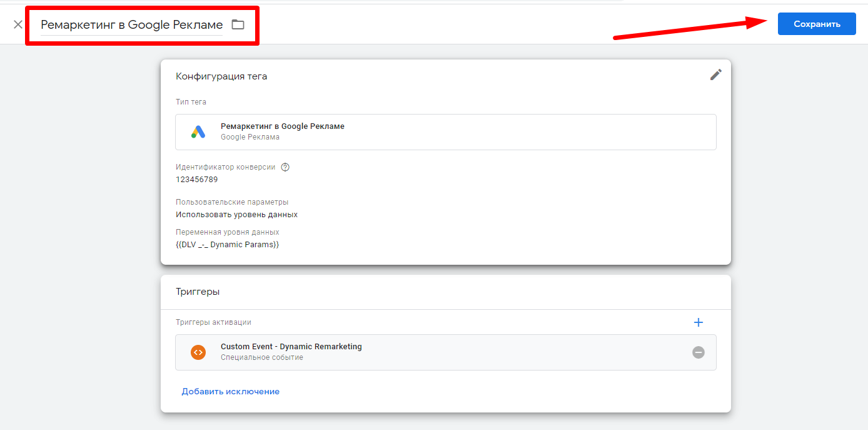868x430 pixels.
Task: Click the Специальное событие trigger subtitle
Action: point(261,357)
